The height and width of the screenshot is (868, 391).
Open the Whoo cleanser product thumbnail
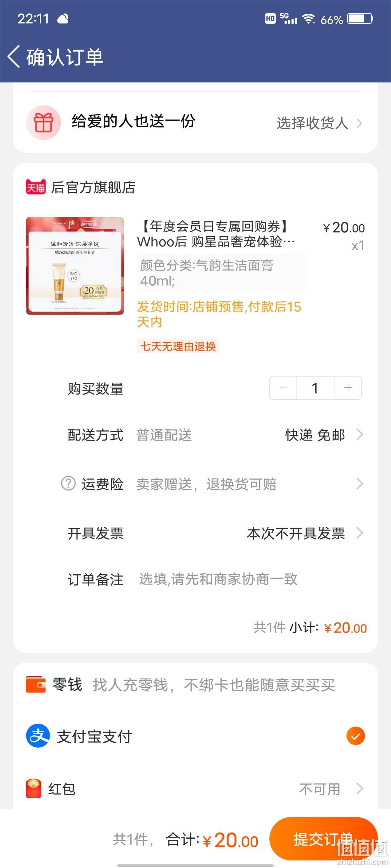[x=75, y=266]
